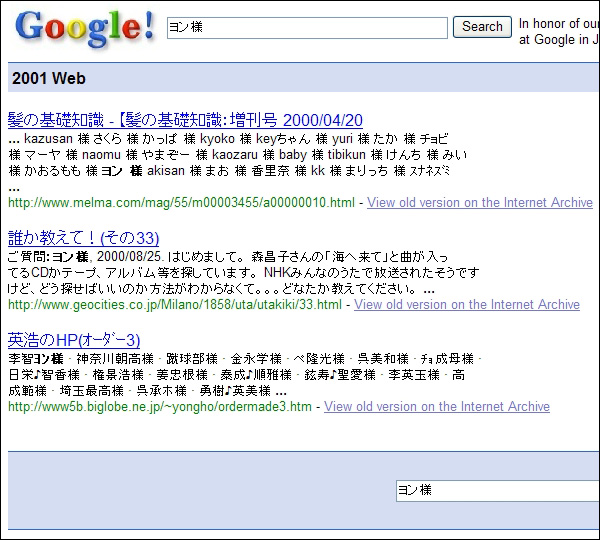Click the "2001 Web" heading bar

pyautogui.click(x=300, y=77)
